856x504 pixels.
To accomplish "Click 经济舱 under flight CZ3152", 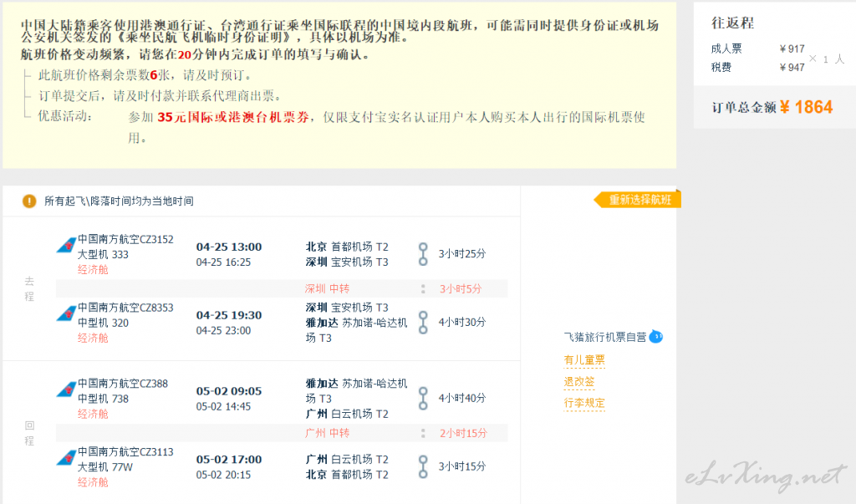I will pos(93,270).
